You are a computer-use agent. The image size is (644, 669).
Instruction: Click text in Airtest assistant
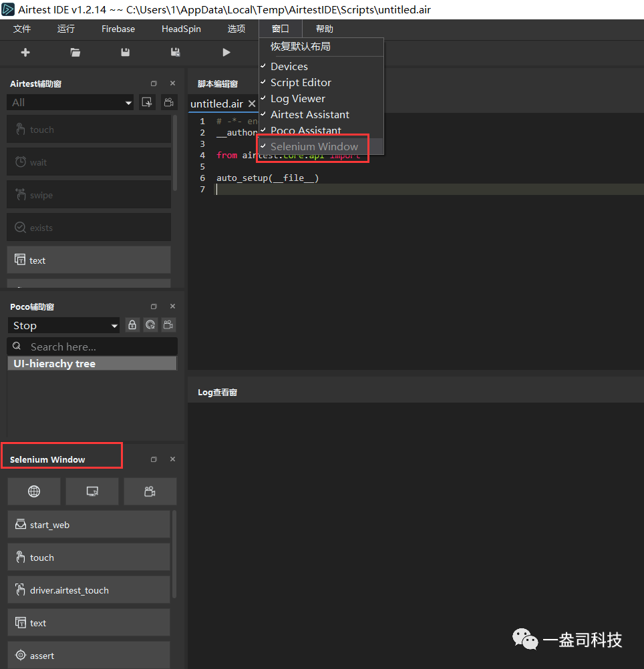click(x=89, y=260)
